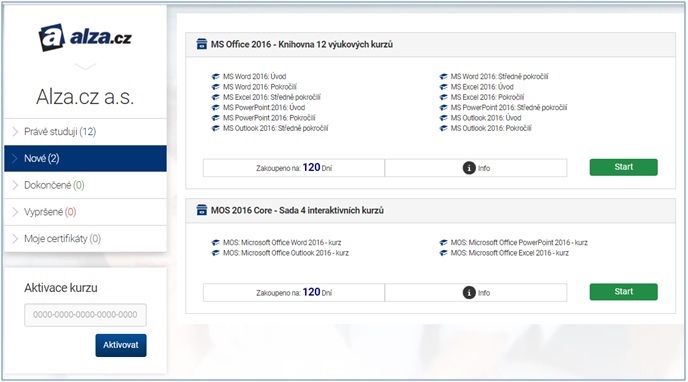The image size is (688, 382).
Task: Open the Dokončené (0) section
Action: click(x=85, y=185)
